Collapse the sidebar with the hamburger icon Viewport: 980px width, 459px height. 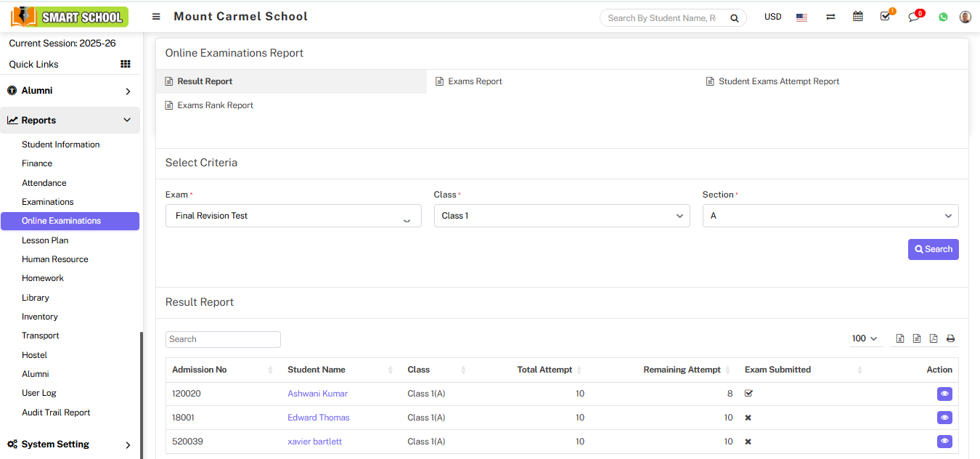click(156, 15)
